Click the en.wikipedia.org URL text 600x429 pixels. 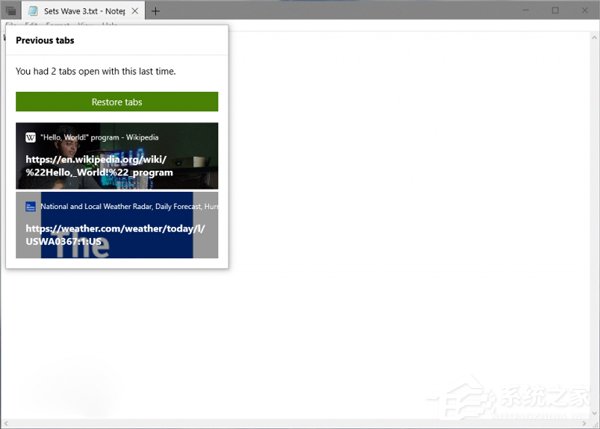click(99, 166)
